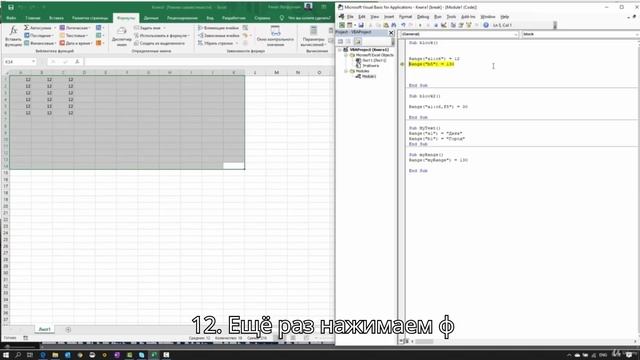Screen dimensions: 640x360
Task: Toggle the Show Formulas icon
Action: tap(245, 28)
